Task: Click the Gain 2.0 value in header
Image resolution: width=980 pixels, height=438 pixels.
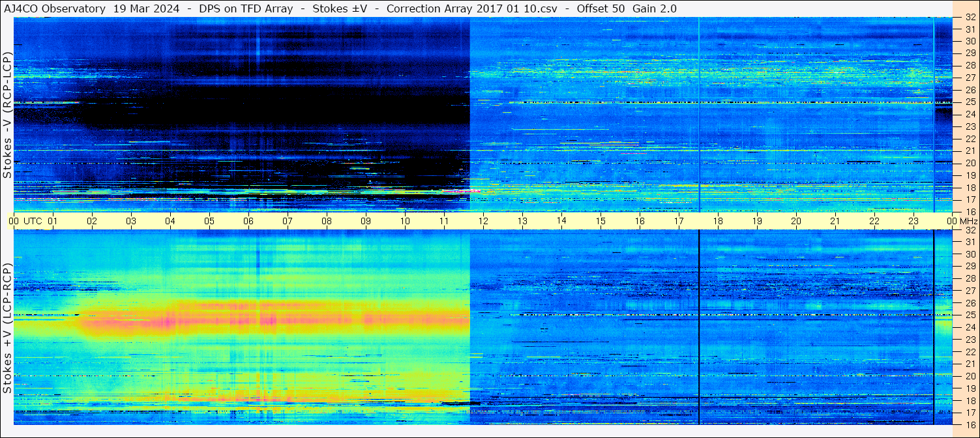Action: tap(654, 8)
